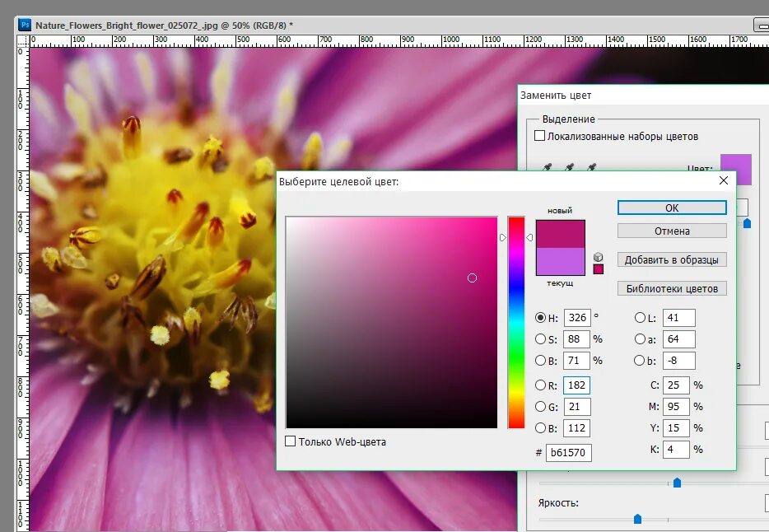Click the Заменить цвет dialog title
The image size is (769, 532).
[x=556, y=96]
